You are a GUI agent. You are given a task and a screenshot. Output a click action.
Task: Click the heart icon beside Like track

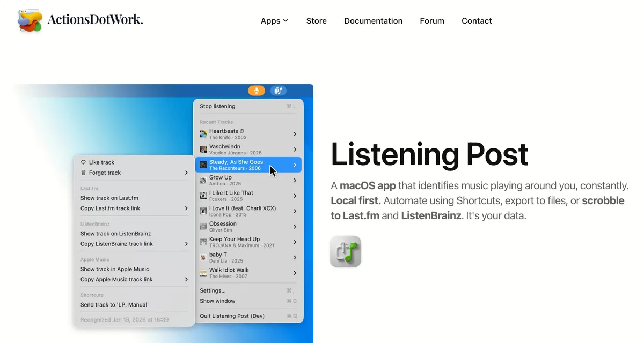click(x=83, y=162)
